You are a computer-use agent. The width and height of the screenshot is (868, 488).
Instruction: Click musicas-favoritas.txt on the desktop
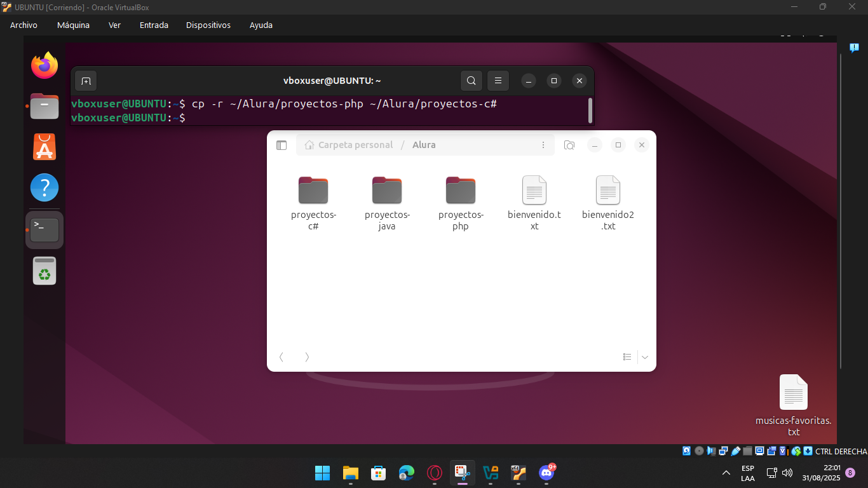[793, 405]
